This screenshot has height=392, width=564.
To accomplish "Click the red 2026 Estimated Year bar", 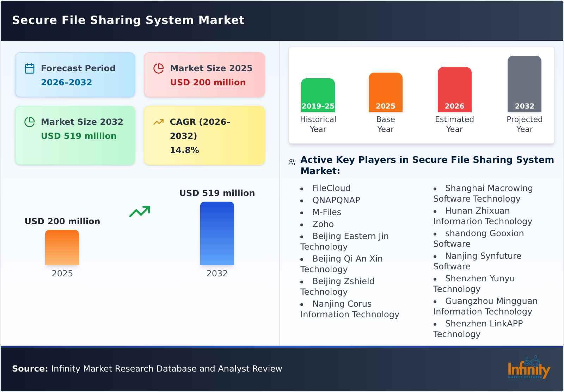I will (455, 90).
